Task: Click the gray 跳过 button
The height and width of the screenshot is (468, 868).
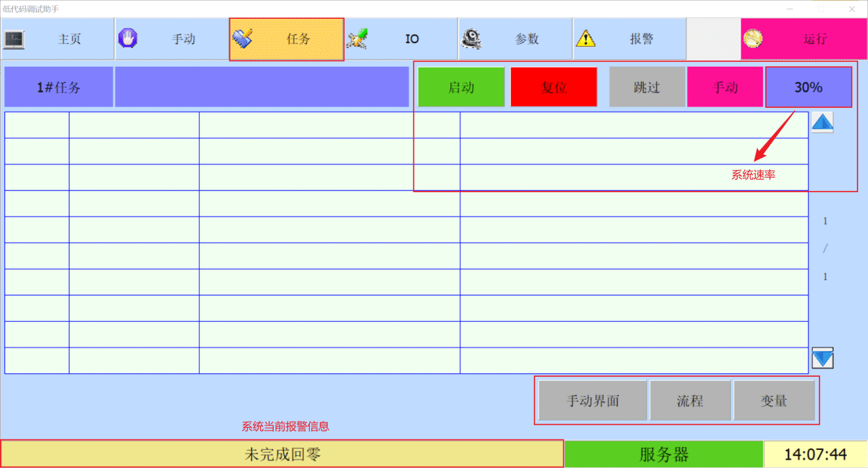Action: pyautogui.click(x=647, y=88)
